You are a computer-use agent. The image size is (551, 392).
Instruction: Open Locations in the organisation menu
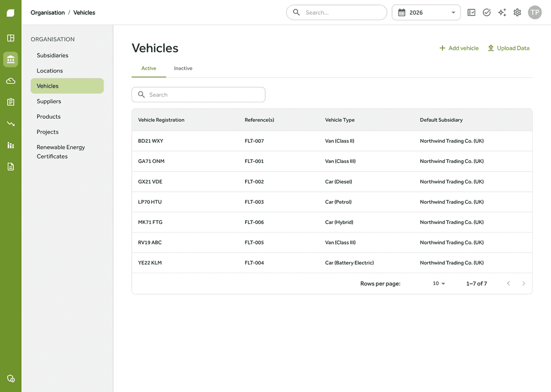coord(67,71)
